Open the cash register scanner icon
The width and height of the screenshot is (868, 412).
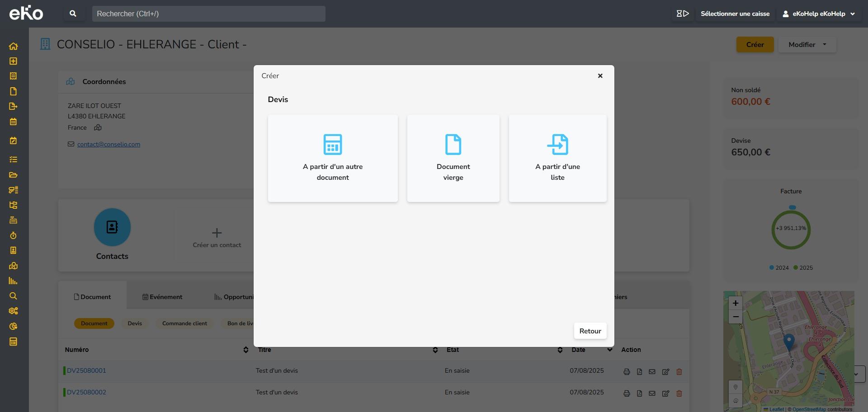pyautogui.click(x=682, y=14)
